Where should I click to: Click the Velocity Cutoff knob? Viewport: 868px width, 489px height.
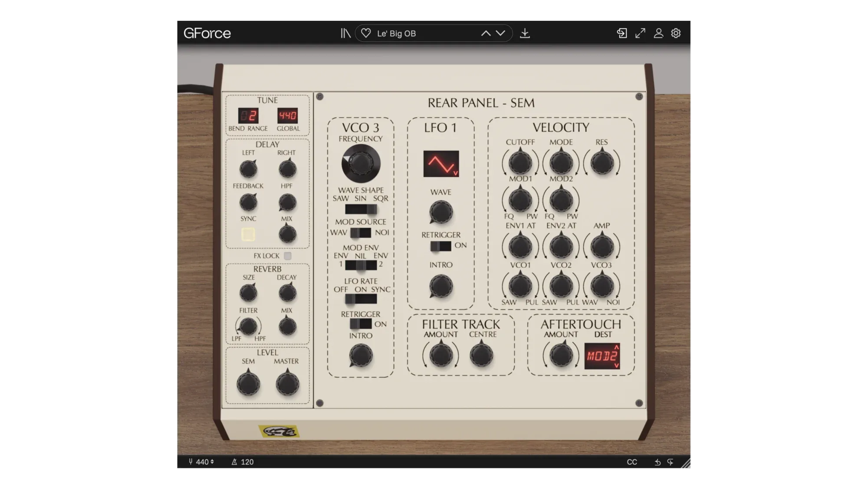point(520,162)
